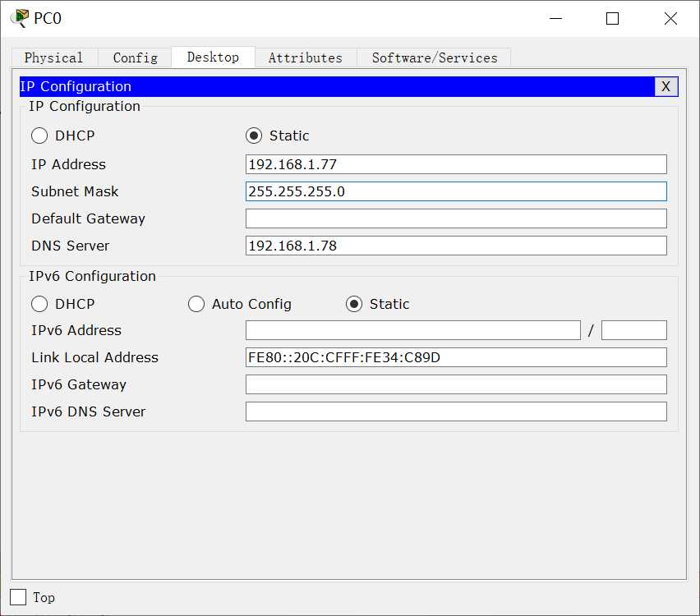Click the Default Gateway label
The width and height of the screenshot is (700, 616).
89,218
